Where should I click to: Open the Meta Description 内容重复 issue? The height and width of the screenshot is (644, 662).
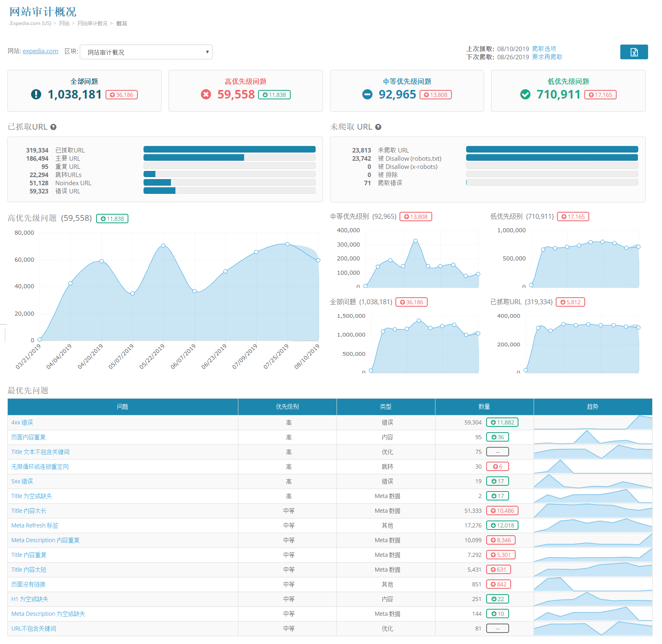45,540
